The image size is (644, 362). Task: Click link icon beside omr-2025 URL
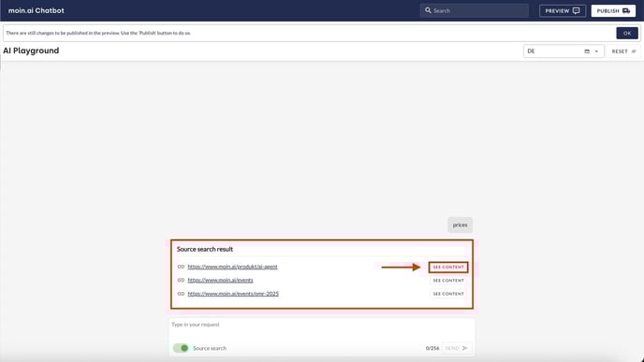coord(181,294)
